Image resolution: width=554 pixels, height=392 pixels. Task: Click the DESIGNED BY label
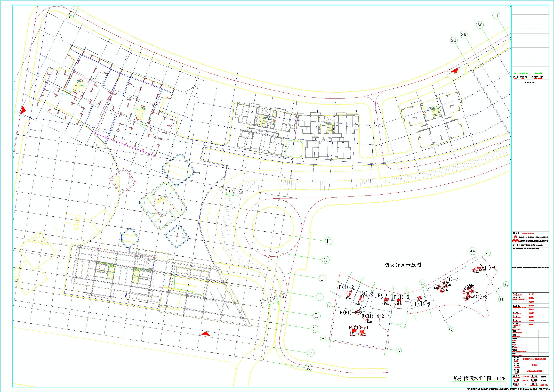pos(517,321)
